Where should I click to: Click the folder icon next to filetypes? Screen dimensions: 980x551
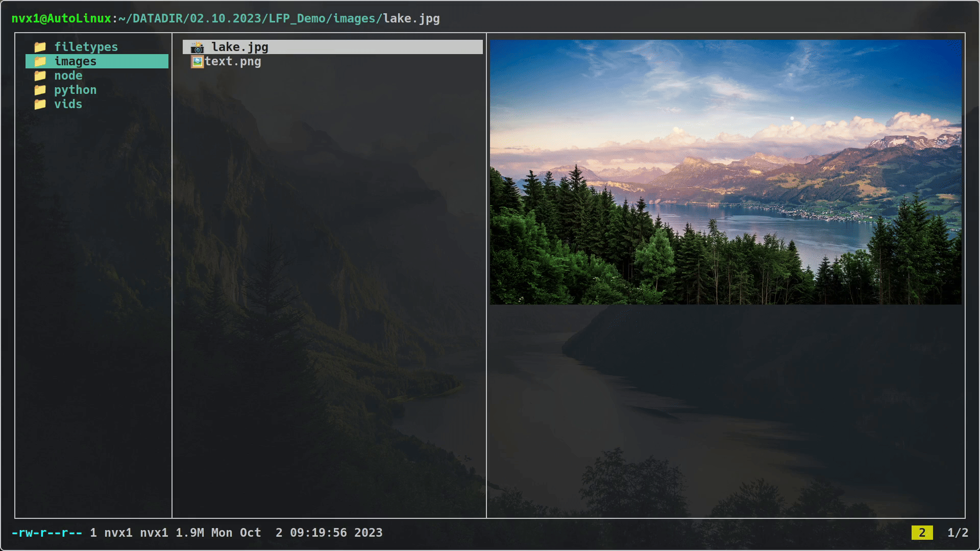pyautogui.click(x=40, y=47)
